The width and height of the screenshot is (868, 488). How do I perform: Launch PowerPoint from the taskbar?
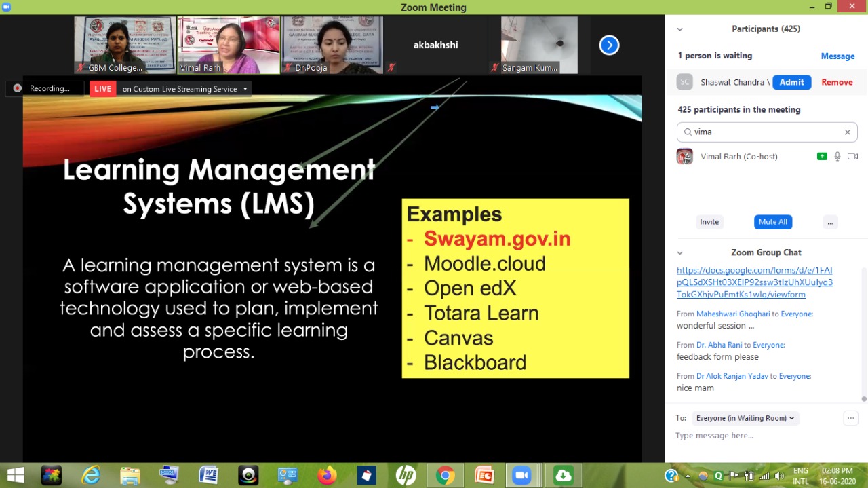point(484,475)
